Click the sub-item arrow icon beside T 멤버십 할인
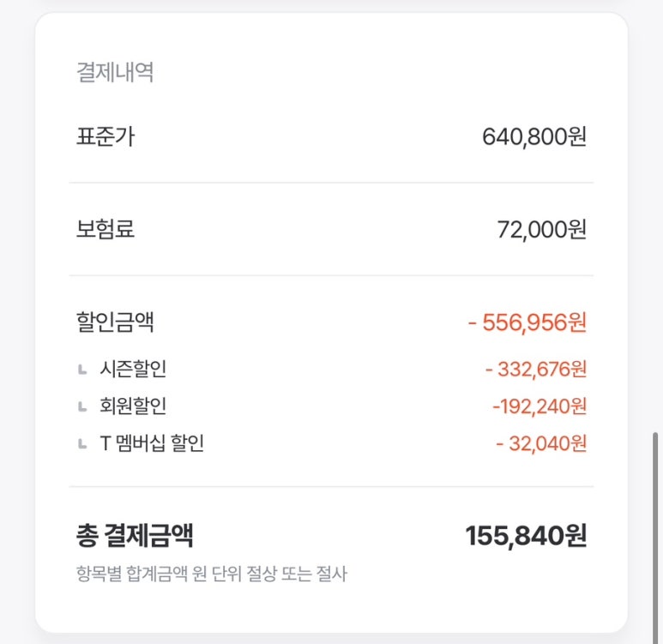Viewport: 663px width, 644px height. tap(82, 444)
